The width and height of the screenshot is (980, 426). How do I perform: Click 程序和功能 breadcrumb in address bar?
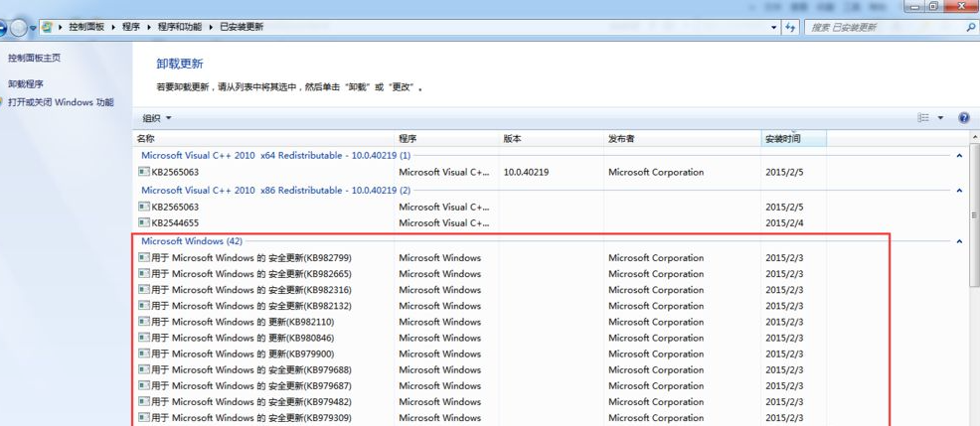(x=180, y=27)
